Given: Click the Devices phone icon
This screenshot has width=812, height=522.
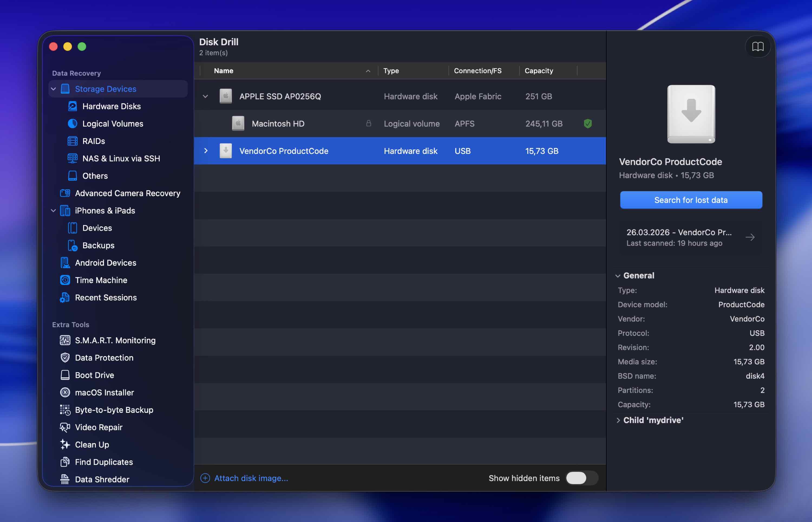Looking at the screenshot, I should (x=73, y=228).
